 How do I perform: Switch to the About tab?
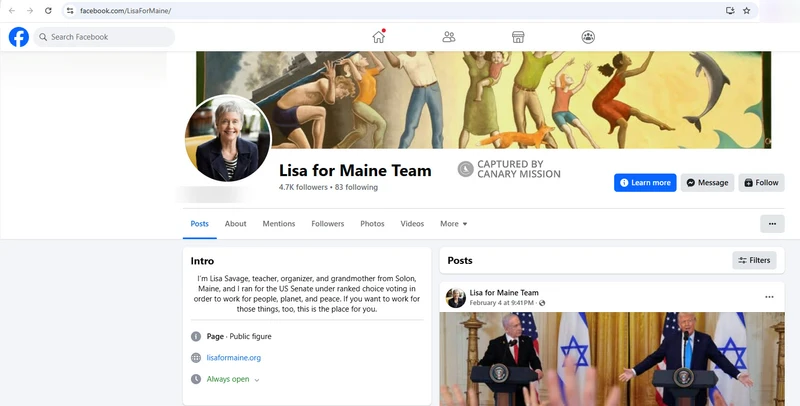click(235, 223)
